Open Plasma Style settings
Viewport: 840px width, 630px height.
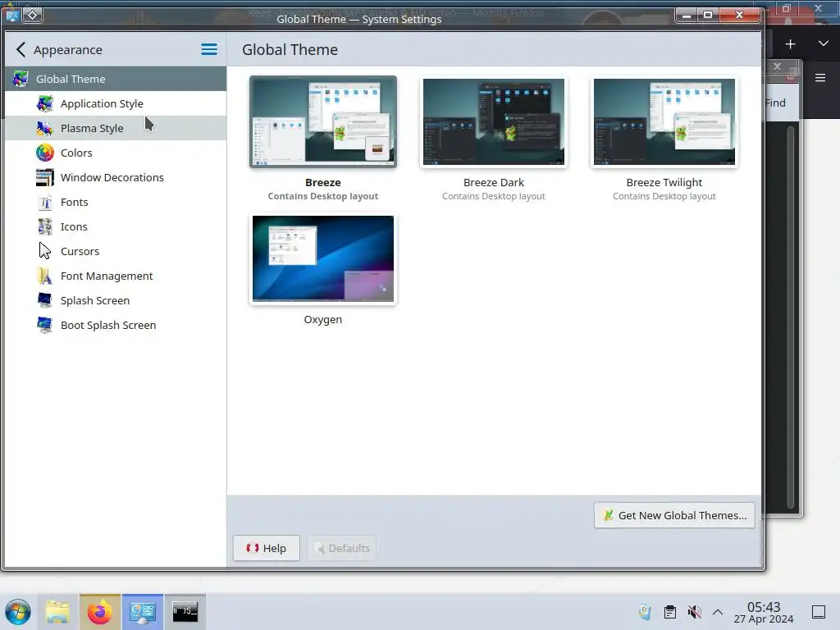tap(116, 128)
